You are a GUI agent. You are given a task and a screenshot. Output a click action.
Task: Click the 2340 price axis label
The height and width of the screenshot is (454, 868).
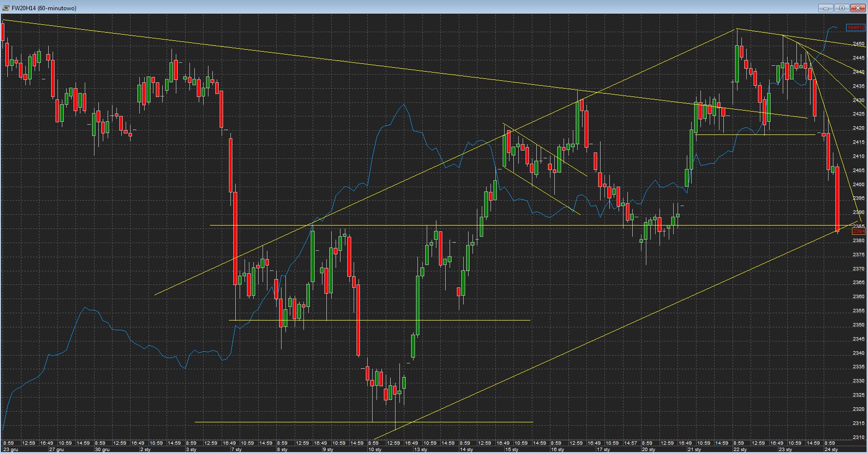pos(859,353)
